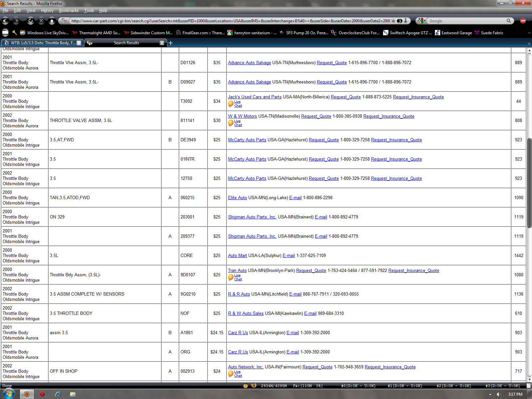532x399 pixels.
Task: Open the list all tabs dropdown arrow
Action: (x=529, y=43)
